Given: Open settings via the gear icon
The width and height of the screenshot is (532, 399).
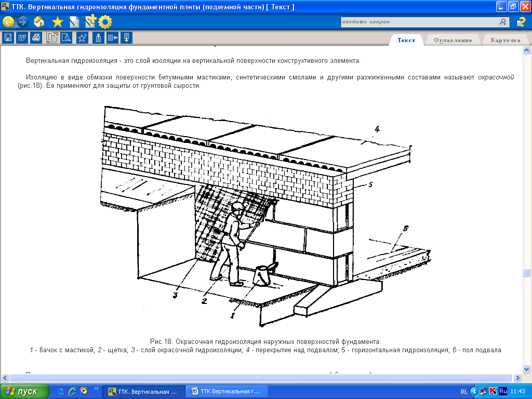Looking at the screenshot, I should click(105, 22).
